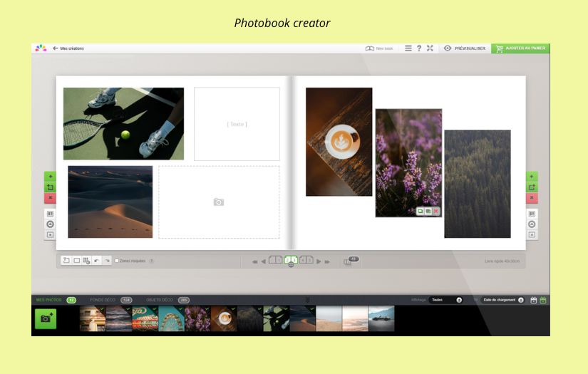Click the tennis racket photo on page
Viewport: 588px width, 374px height.
tap(123, 124)
